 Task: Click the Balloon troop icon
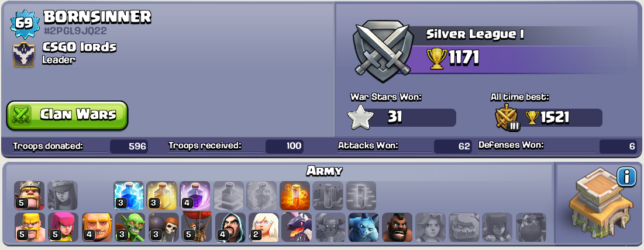[x=197, y=227]
